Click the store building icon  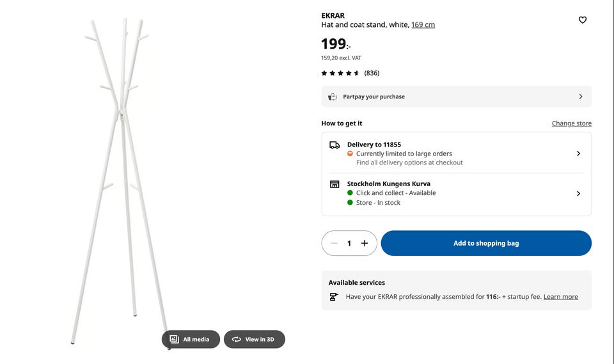point(335,184)
